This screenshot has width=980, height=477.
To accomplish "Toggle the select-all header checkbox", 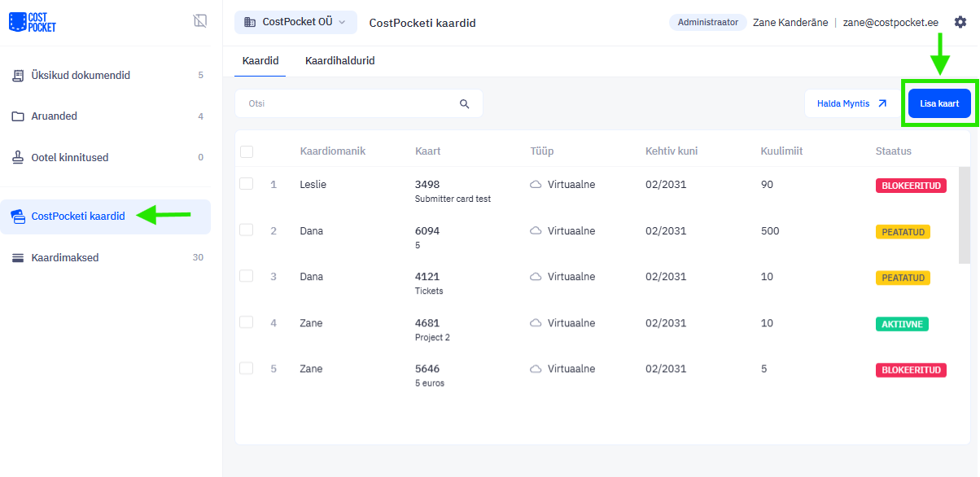I will tap(247, 151).
